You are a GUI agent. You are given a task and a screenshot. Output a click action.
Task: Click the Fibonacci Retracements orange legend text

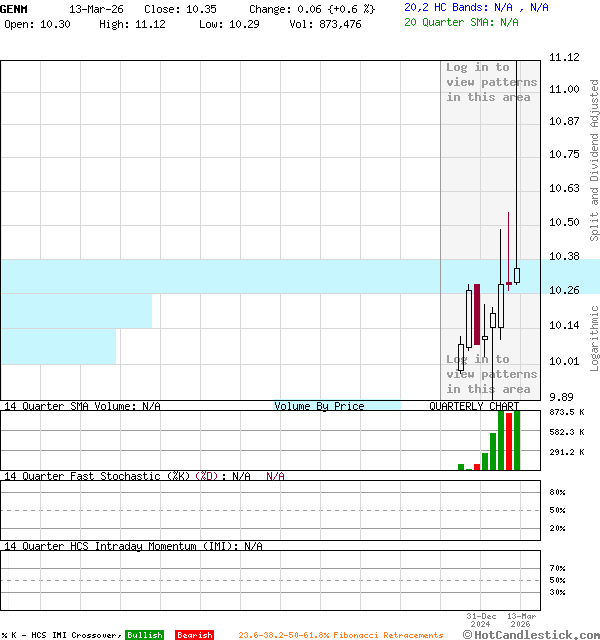pos(340,635)
